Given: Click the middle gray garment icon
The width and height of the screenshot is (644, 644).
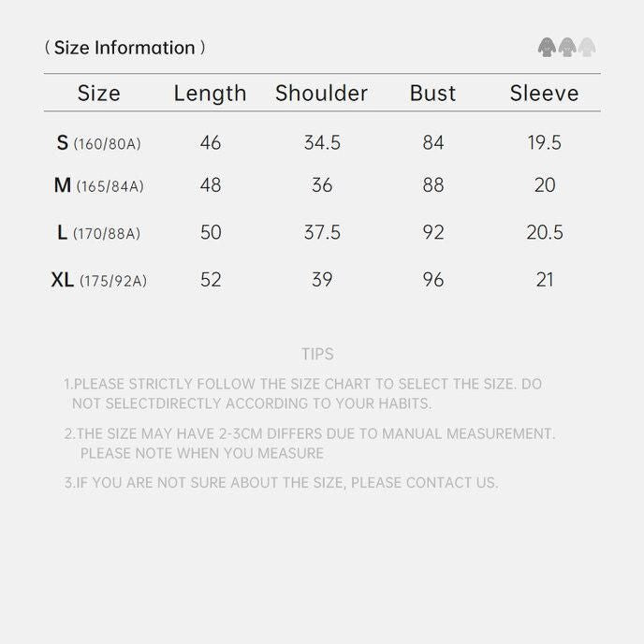Looking at the screenshot, I should pos(567,48).
